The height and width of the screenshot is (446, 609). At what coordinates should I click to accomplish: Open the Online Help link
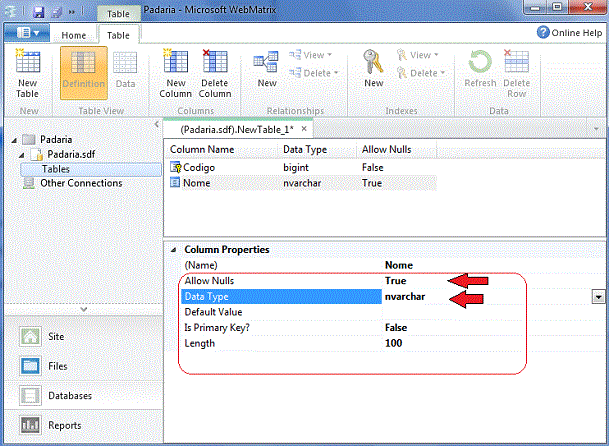[569, 33]
